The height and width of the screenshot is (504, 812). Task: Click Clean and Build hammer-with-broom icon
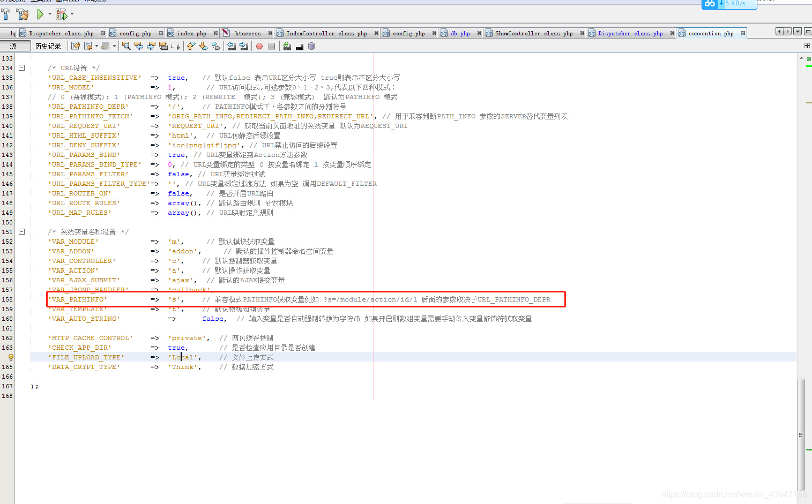[x=23, y=14]
